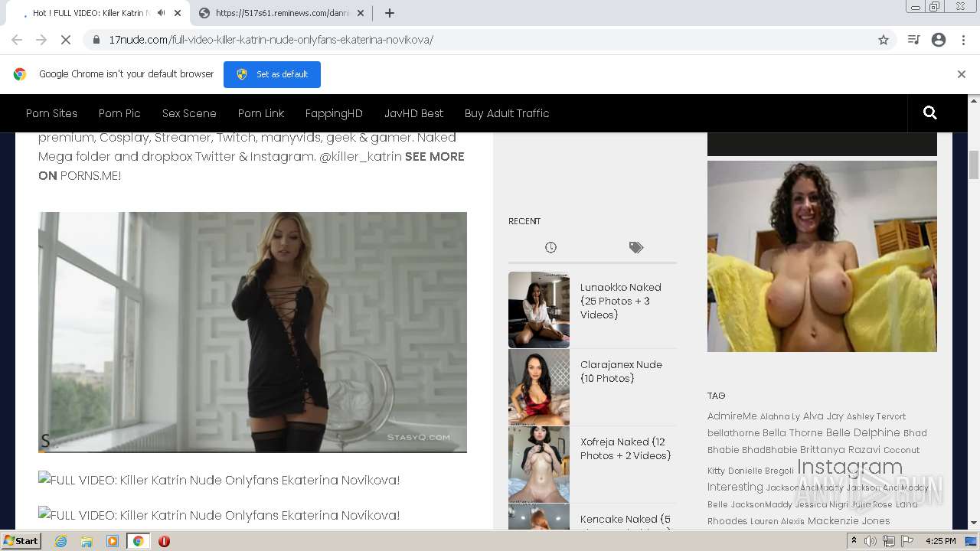
Task: Stop loading the page
Action: pyautogui.click(x=66, y=40)
